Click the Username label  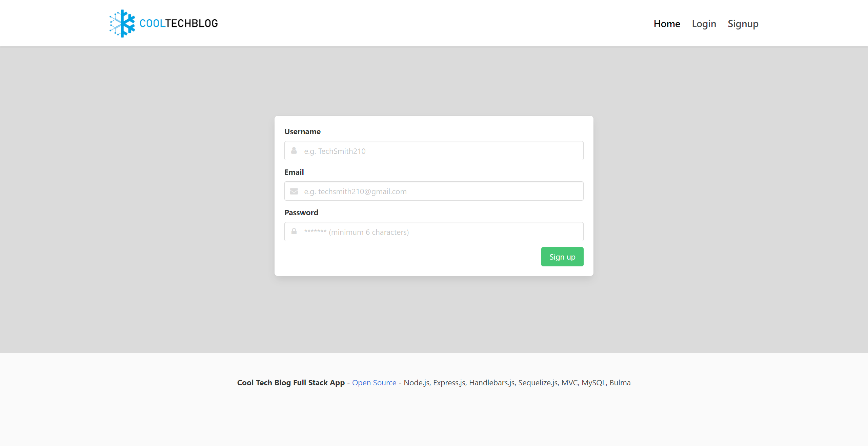click(x=302, y=131)
